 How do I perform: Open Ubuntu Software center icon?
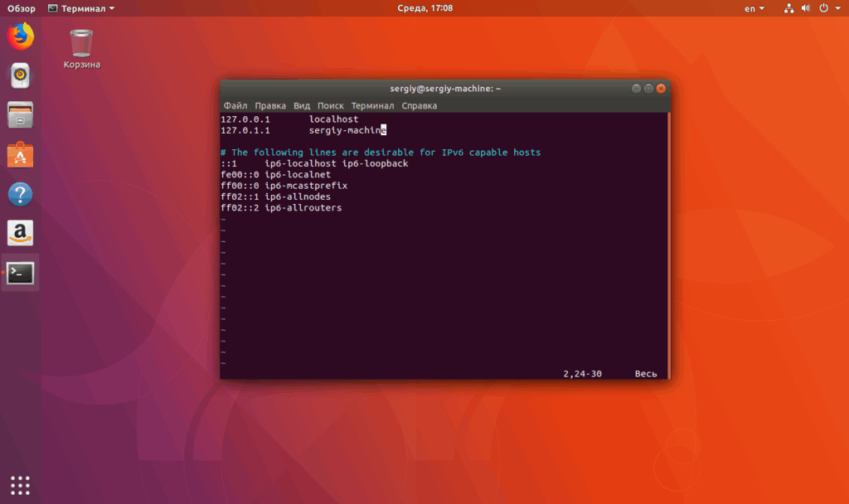click(20, 155)
